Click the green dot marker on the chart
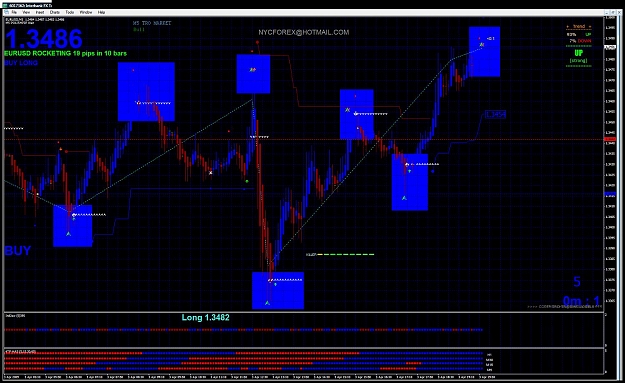Screen dimensions: 625x383 (x=247, y=181)
